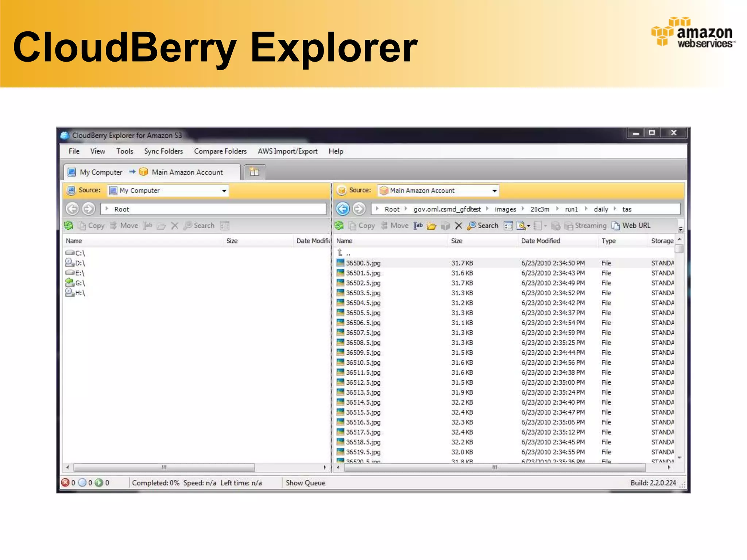
Task: Select the C:\ drive in the left pane
Action: (x=75, y=253)
